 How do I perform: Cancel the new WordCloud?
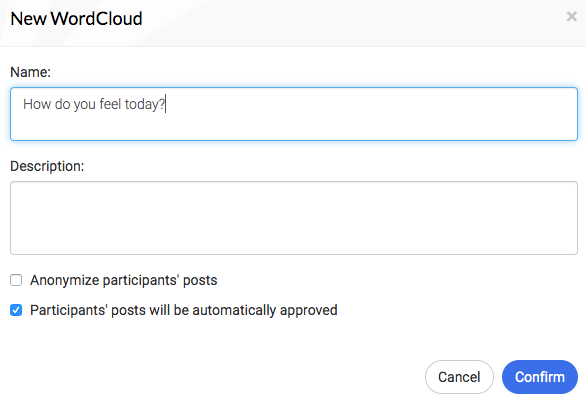point(459,377)
